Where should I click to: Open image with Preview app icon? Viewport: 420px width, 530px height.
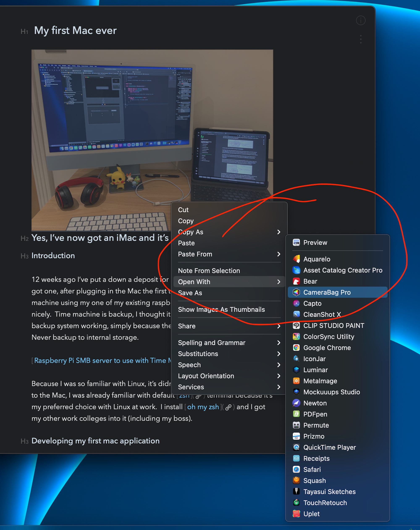point(296,243)
